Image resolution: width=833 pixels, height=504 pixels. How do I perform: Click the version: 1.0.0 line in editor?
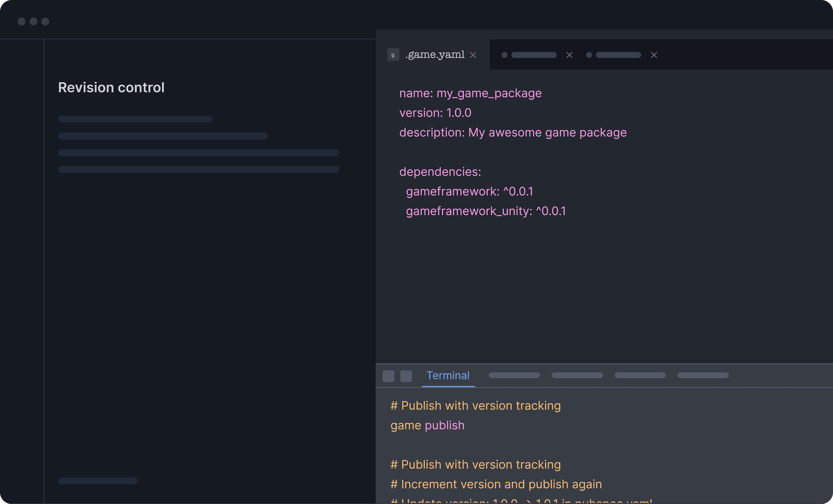[435, 113]
